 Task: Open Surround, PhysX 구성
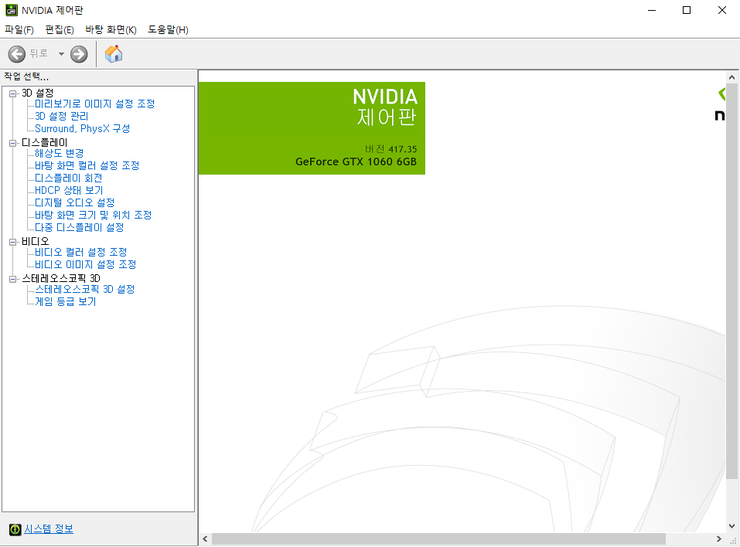coord(82,128)
